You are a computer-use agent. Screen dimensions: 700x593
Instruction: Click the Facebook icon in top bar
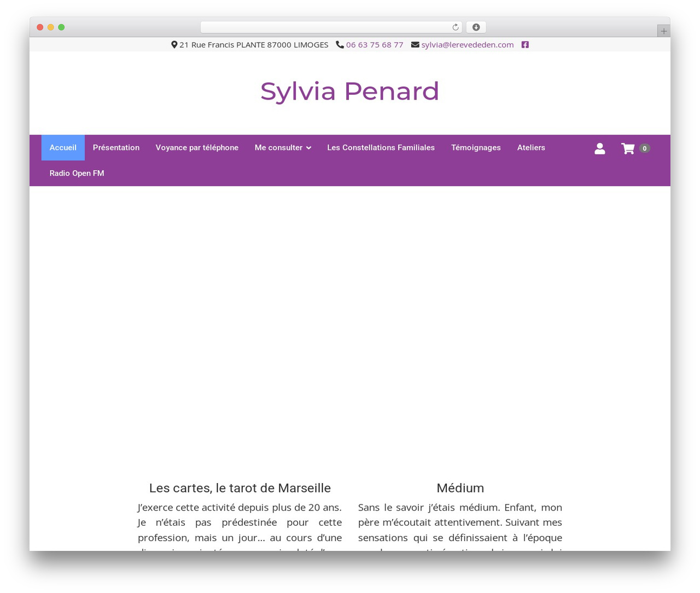point(525,45)
